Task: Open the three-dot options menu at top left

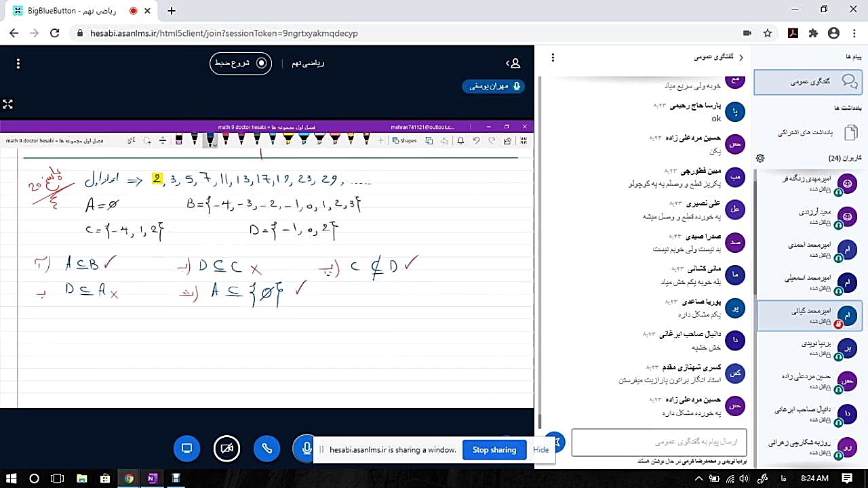Action: pos(18,64)
